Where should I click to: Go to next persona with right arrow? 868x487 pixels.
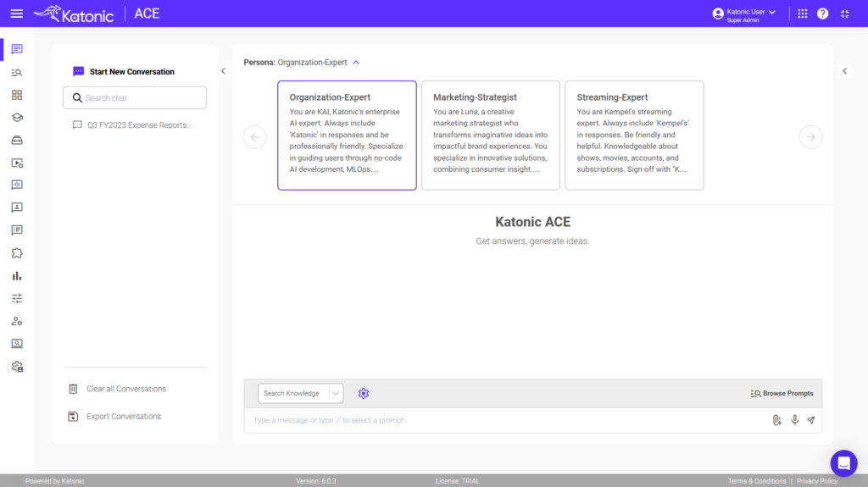point(810,136)
